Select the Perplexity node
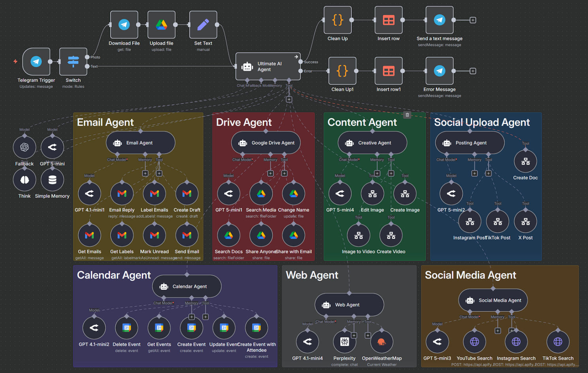 (345, 342)
